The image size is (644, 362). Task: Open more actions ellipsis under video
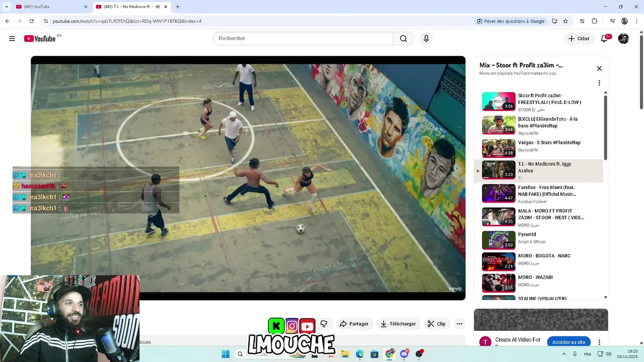click(459, 324)
